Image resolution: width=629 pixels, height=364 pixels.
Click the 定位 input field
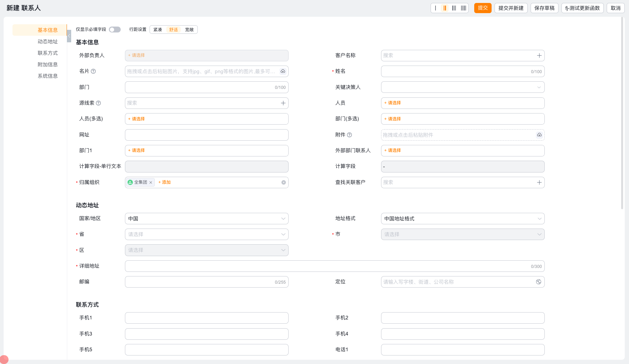click(x=463, y=282)
